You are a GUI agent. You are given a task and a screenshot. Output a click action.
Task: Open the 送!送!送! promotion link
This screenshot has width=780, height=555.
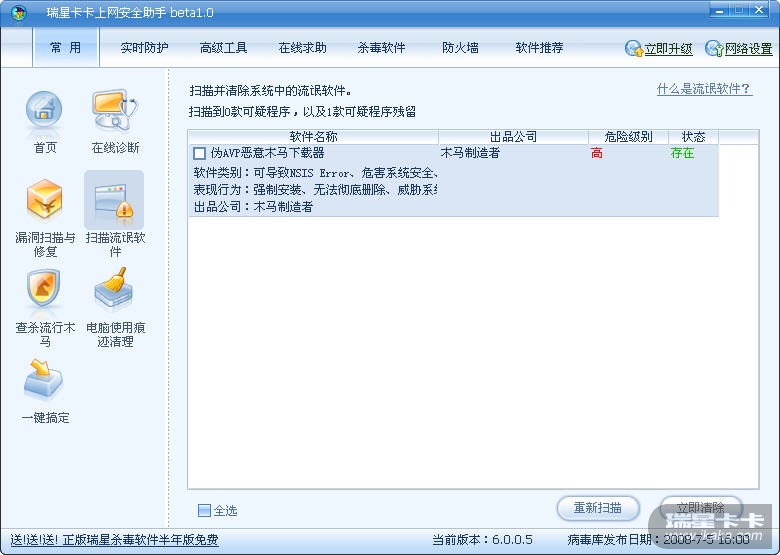(x=114, y=540)
